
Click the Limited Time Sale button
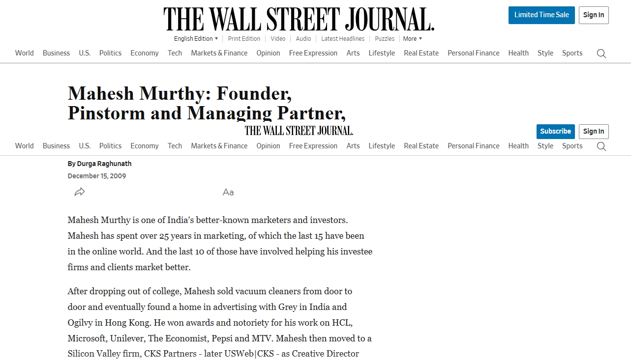pos(541,15)
